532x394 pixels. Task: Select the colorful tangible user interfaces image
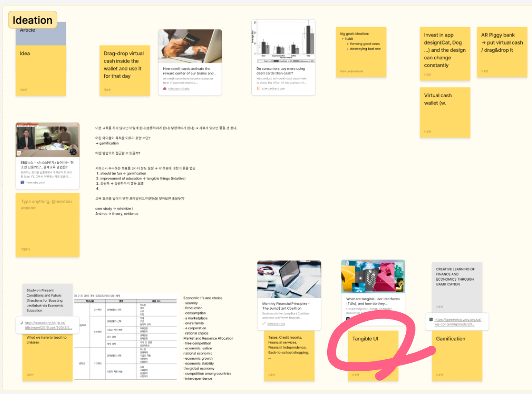coord(373,275)
